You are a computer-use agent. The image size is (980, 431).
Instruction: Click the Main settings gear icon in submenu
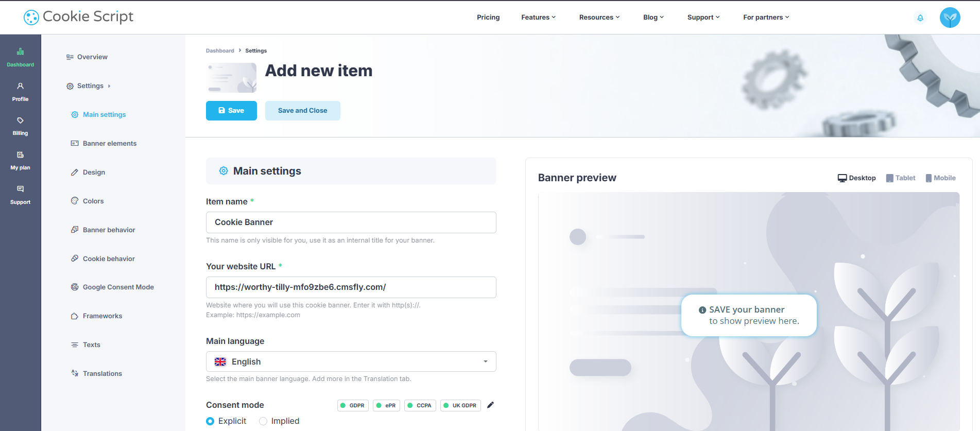coord(75,115)
